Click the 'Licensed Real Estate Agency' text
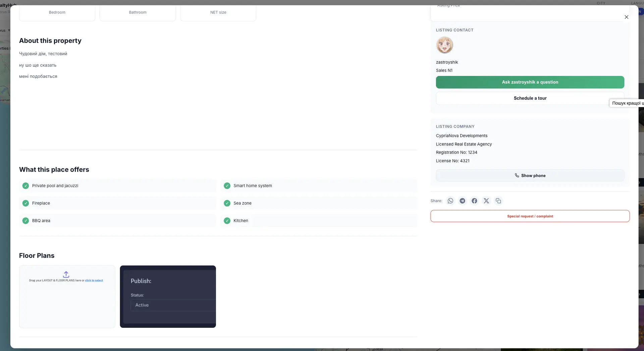 [x=464, y=144]
